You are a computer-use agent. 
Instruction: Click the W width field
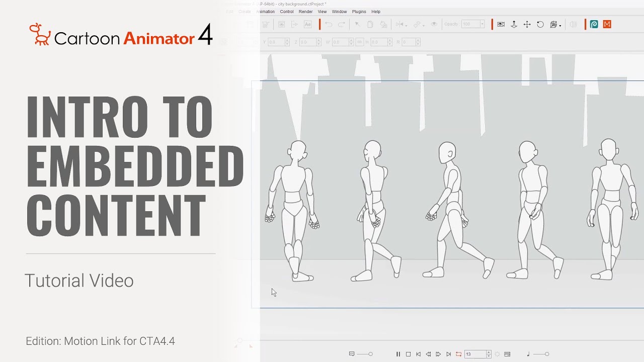pyautogui.click(x=340, y=42)
